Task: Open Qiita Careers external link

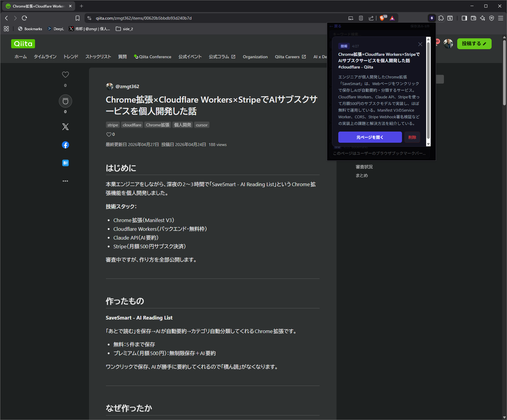Action: click(290, 57)
